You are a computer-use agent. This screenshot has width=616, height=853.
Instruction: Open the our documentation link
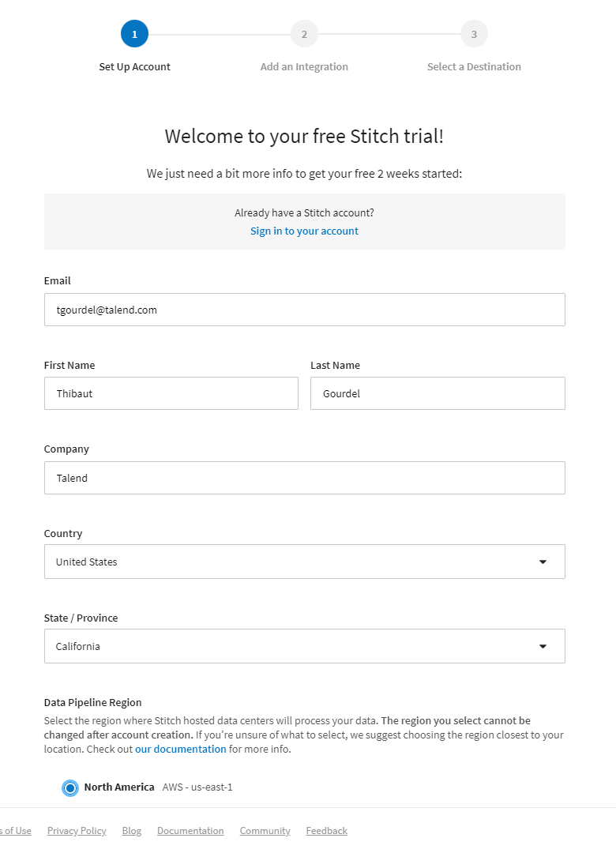181,749
